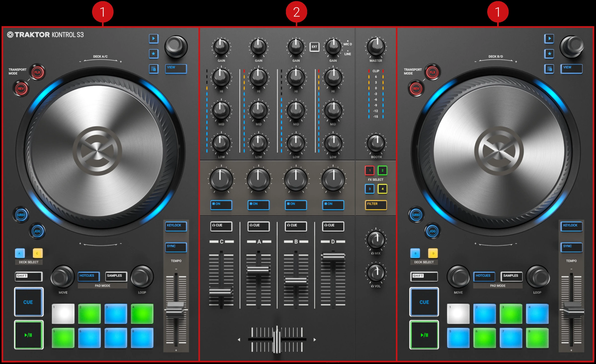The height and width of the screenshot is (364, 596).
Task: Click the FILTER button in FX select
Action: point(376,205)
